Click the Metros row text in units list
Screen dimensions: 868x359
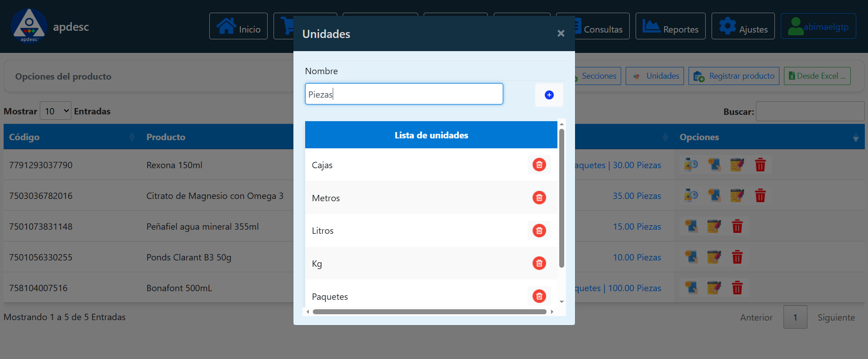pos(325,198)
